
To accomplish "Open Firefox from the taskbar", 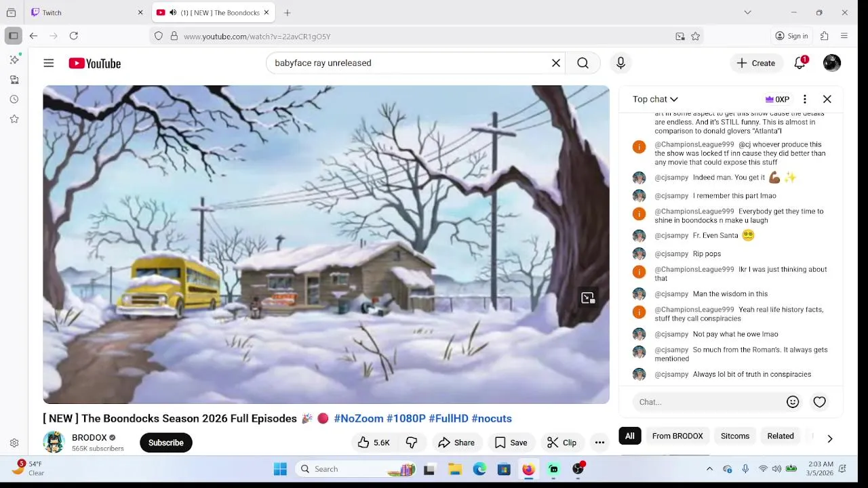I will 528,469.
